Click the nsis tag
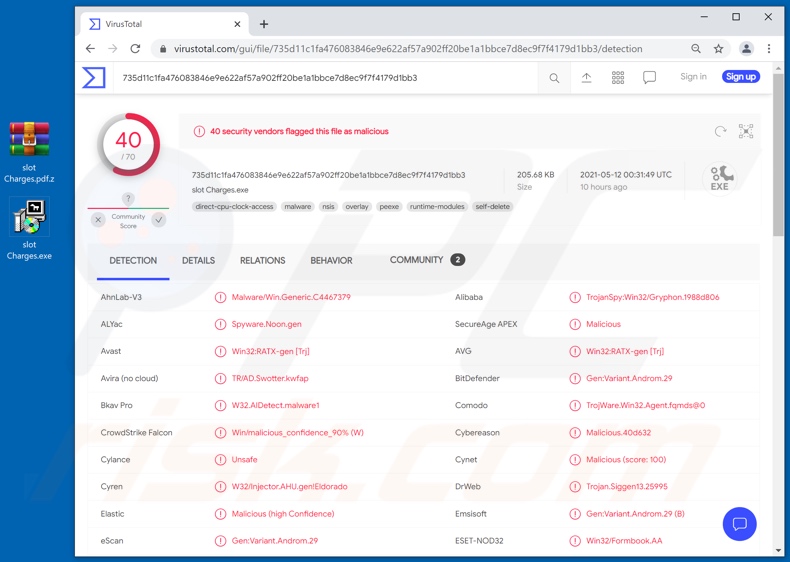 (x=328, y=207)
